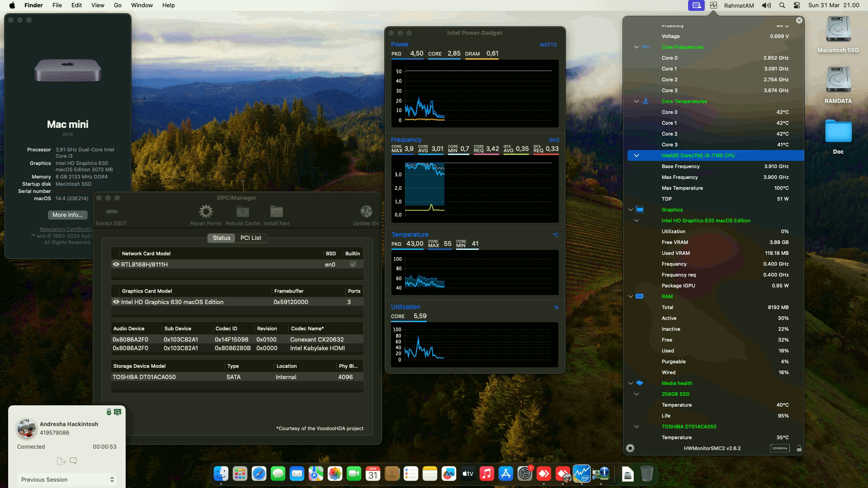This screenshot has width=868, height=488.
Task: Open Finder from the Dock
Action: point(221,474)
